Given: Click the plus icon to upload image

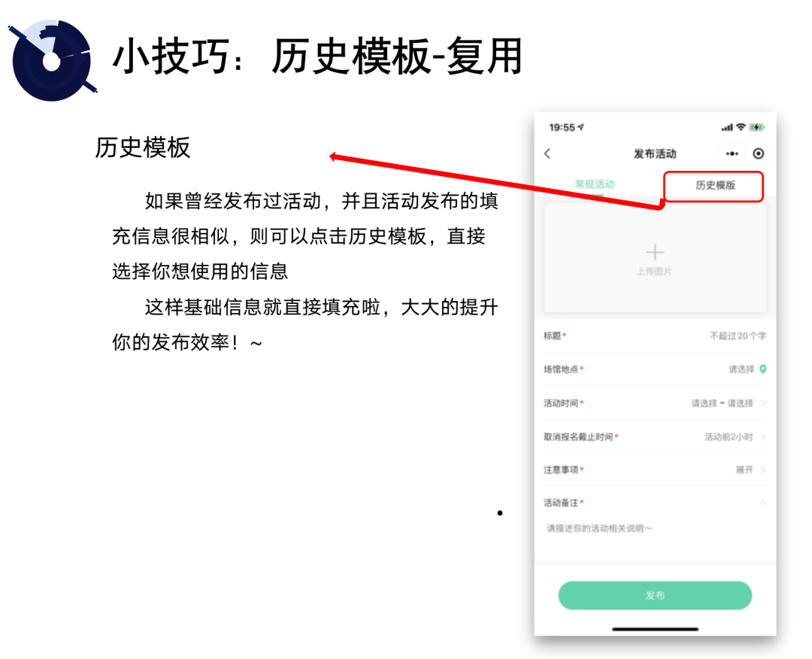Looking at the screenshot, I should click(x=655, y=252).
